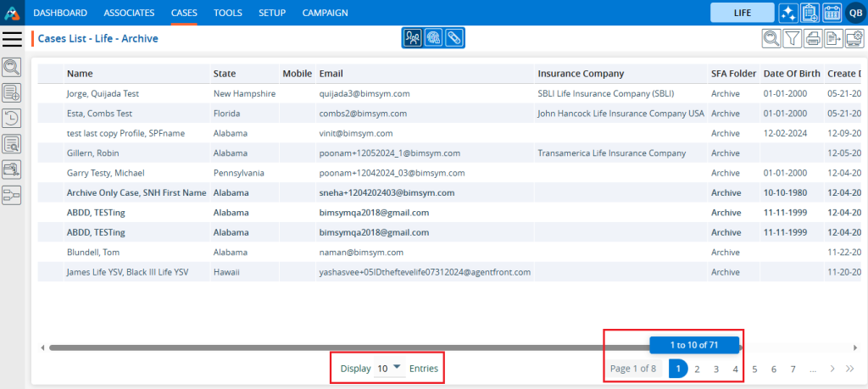This screenshot has height=389, width=868.
Task: Go to page 3 of results
Action: 716,369
